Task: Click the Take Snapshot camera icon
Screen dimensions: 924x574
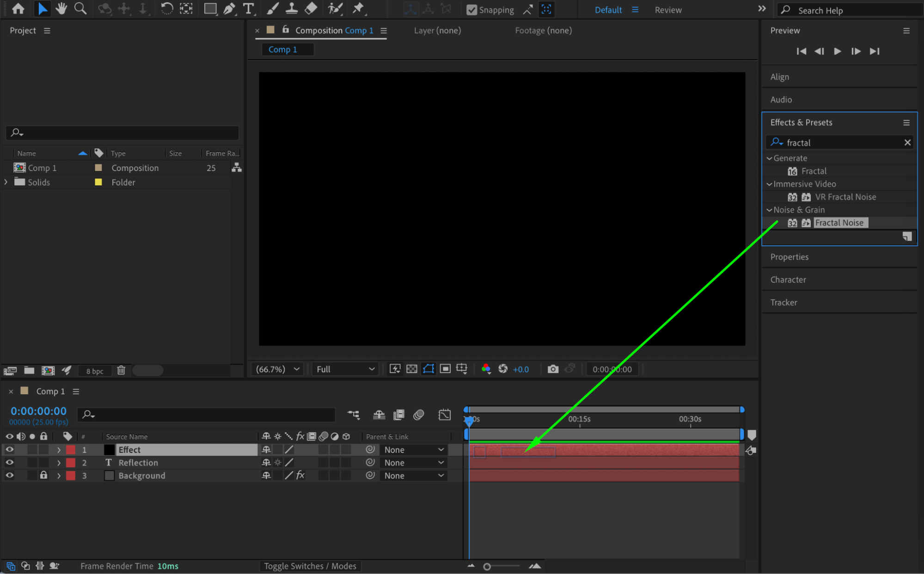Action: (553, 369)
